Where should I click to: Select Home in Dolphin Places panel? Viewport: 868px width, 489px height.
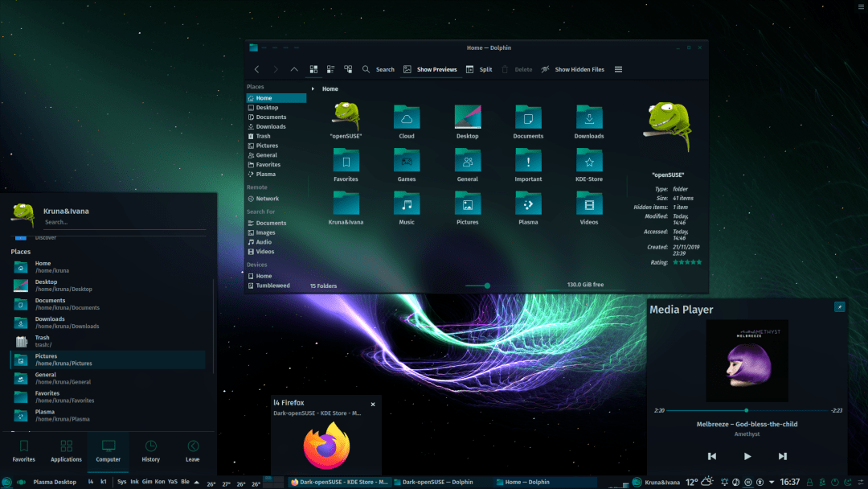(x=276, y=98)
